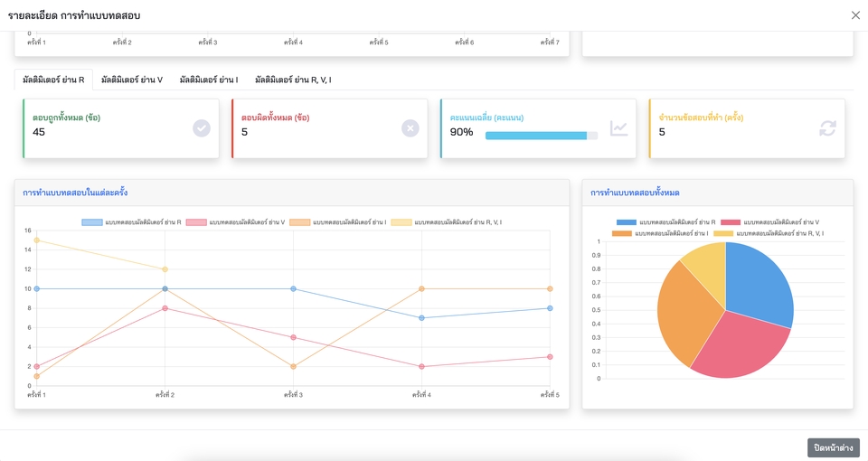
Task: Click the checkmark icon in correct answers card
Action: pyautogui.click(x=202, y=128)
